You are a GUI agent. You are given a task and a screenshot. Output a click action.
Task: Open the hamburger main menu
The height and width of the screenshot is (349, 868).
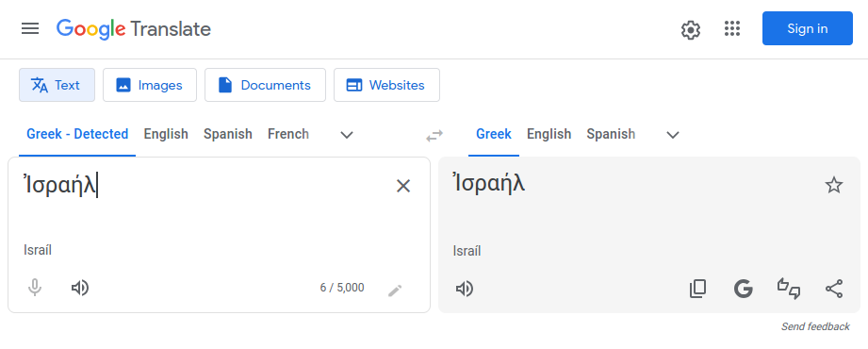point(30,29)
